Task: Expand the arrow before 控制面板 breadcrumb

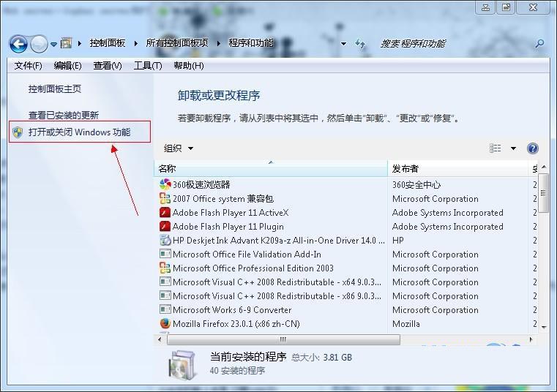Action: coord(80,44)
